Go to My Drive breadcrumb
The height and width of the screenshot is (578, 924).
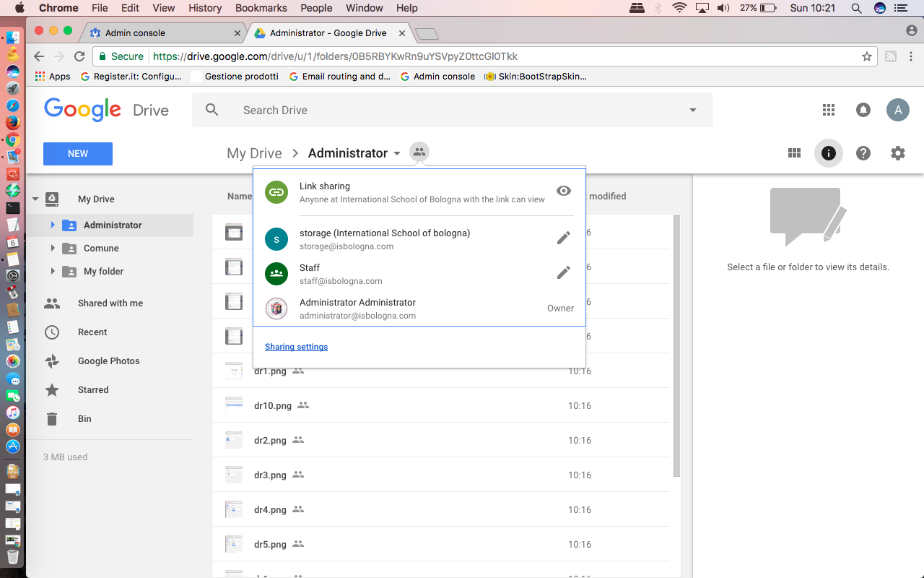(254, 153)
